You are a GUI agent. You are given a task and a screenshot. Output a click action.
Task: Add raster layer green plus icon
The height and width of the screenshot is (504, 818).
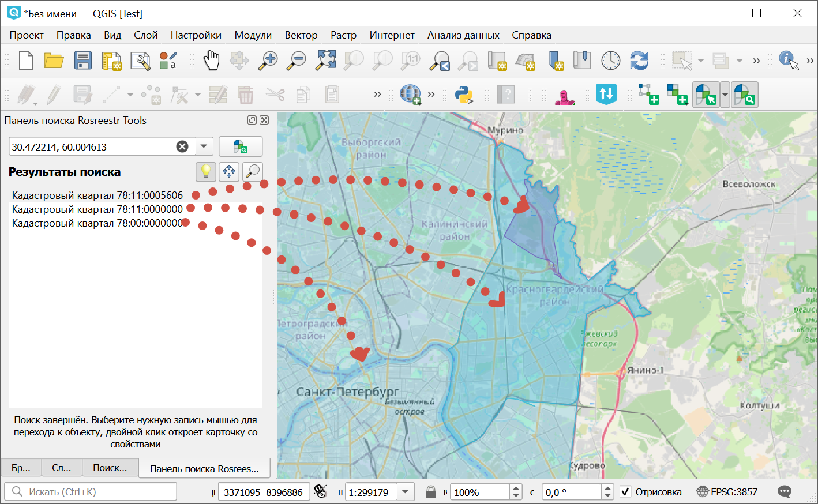[677, 95]
